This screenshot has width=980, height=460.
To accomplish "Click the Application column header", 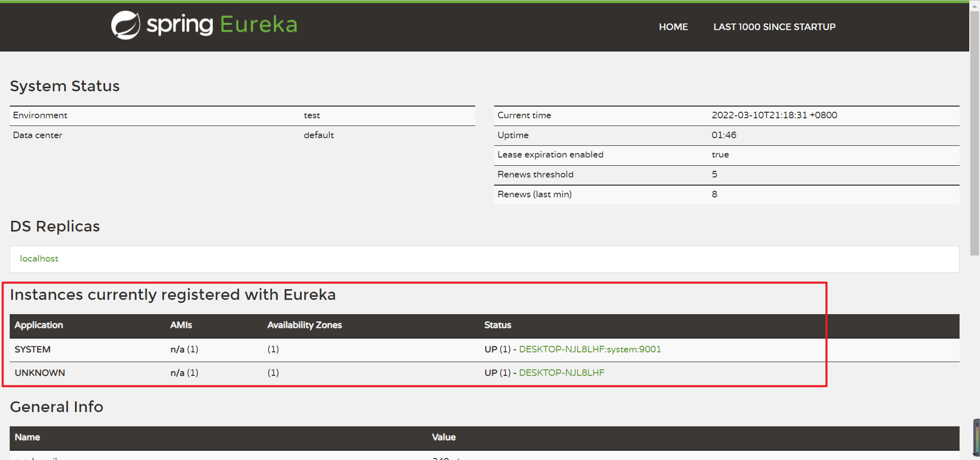I will tap(39, 325).
